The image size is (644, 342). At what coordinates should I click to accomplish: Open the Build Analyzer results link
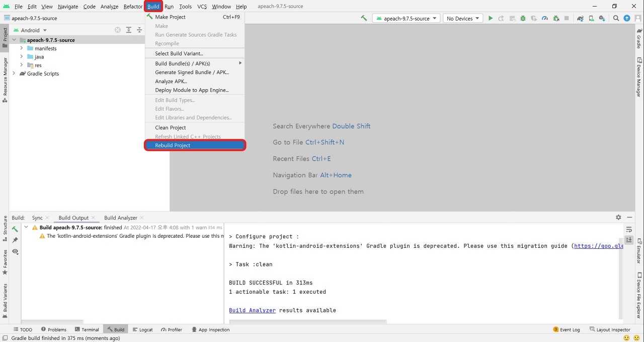(252, 310)
